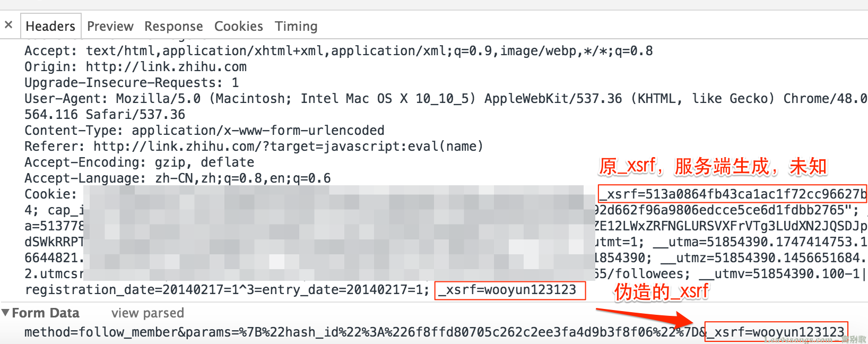The image size is (868, 344).
Task: Click the Referer header value
Action: click(288, 147)
